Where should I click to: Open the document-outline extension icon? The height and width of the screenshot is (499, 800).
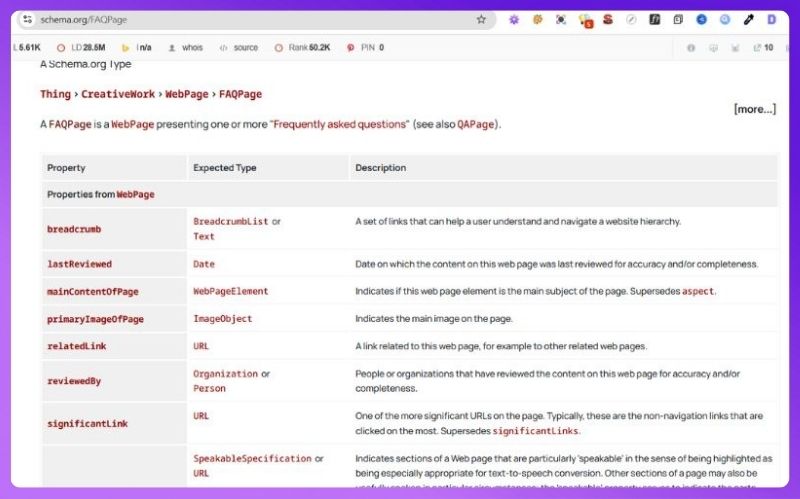point(678,19)
